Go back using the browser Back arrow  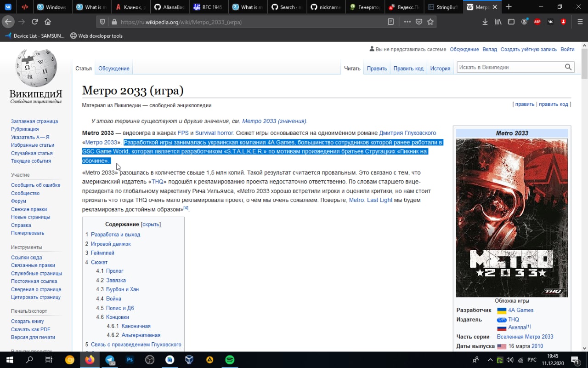(8, 22)
